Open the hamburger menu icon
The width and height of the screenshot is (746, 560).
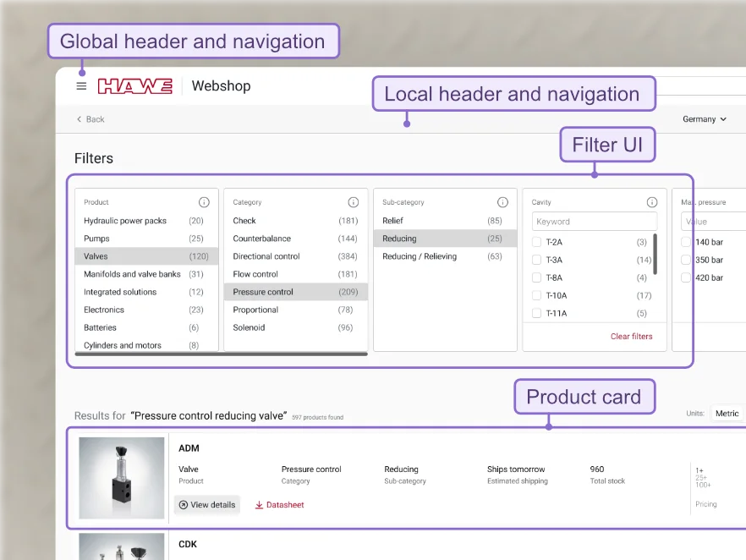coord(81,86)
